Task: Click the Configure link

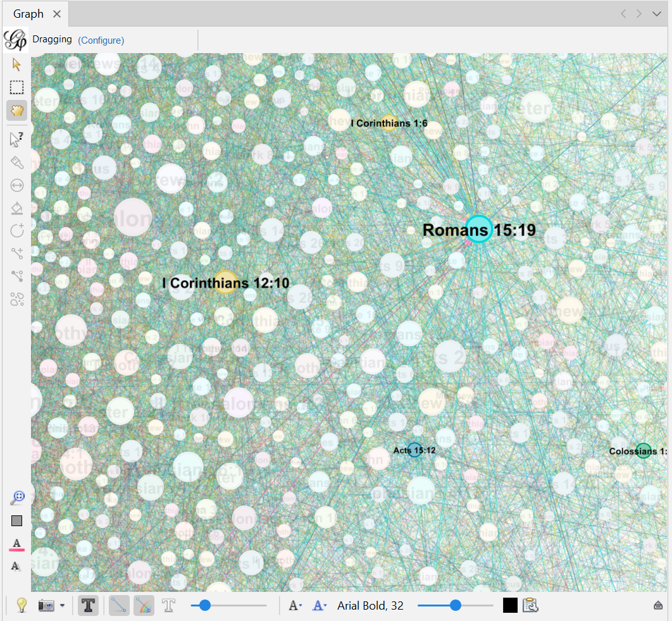Action: coord(101,40)
